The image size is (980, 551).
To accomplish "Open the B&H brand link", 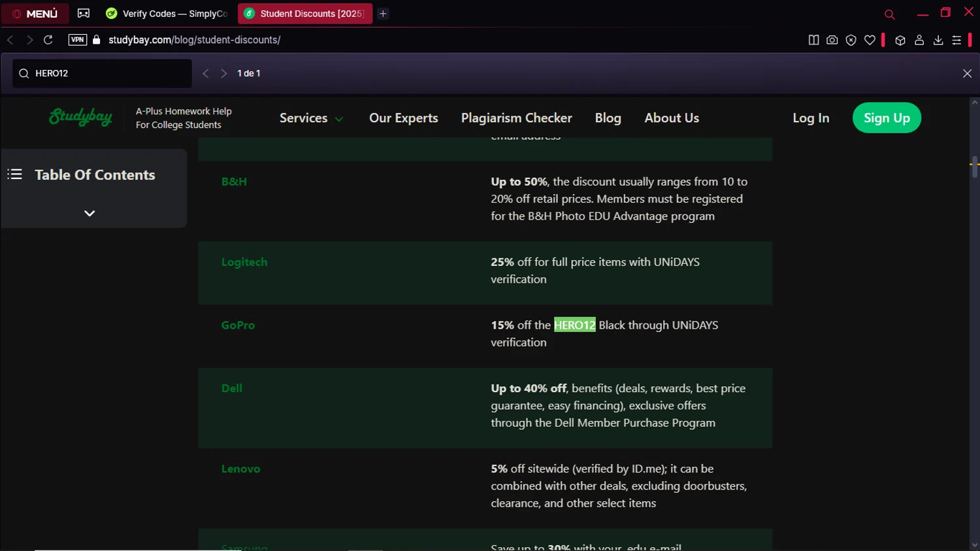I will 234,182.
